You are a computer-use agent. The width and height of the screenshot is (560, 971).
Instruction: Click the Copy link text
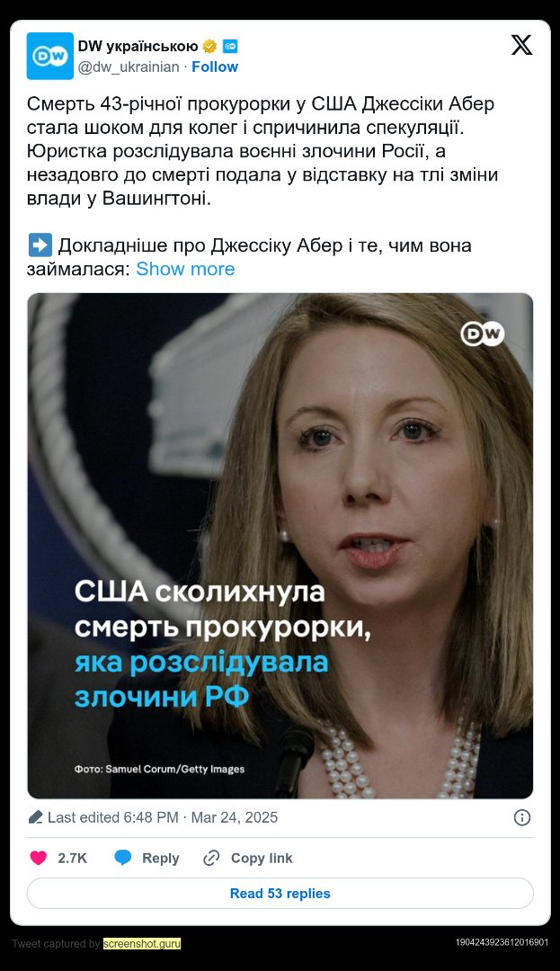pyautogui.click(x=262, y=859)
